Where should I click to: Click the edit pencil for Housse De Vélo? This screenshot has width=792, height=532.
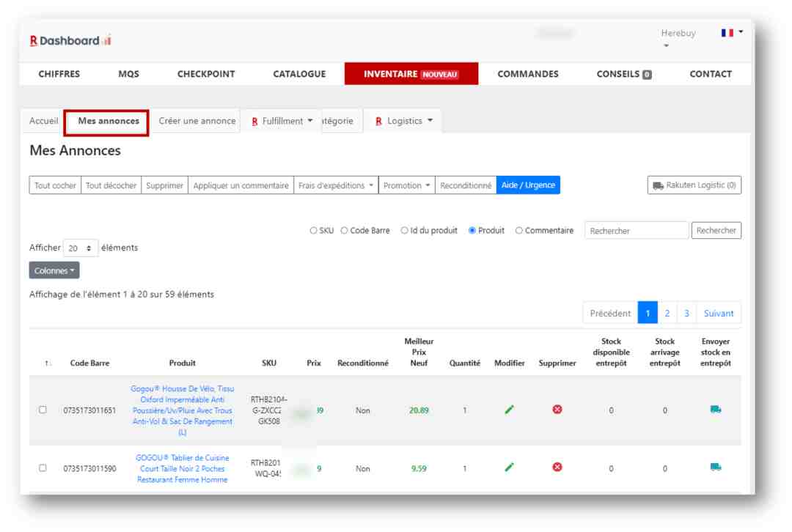[509, 410]
